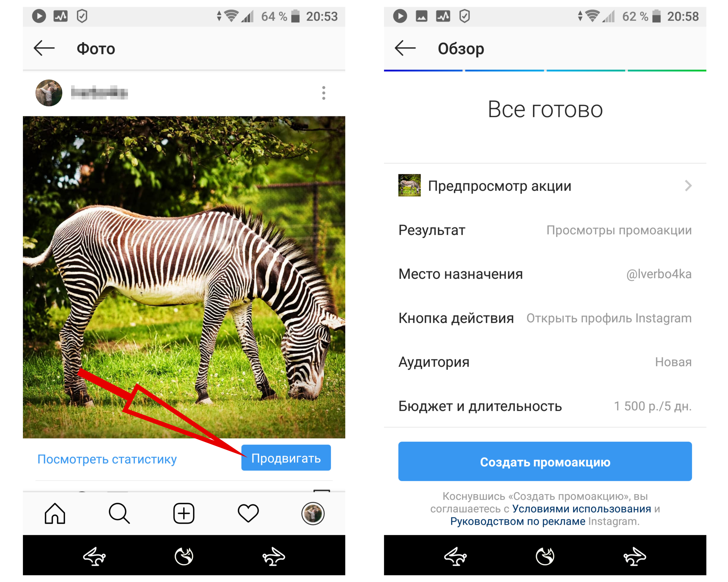Select the Аудитория row

point(545,362)
